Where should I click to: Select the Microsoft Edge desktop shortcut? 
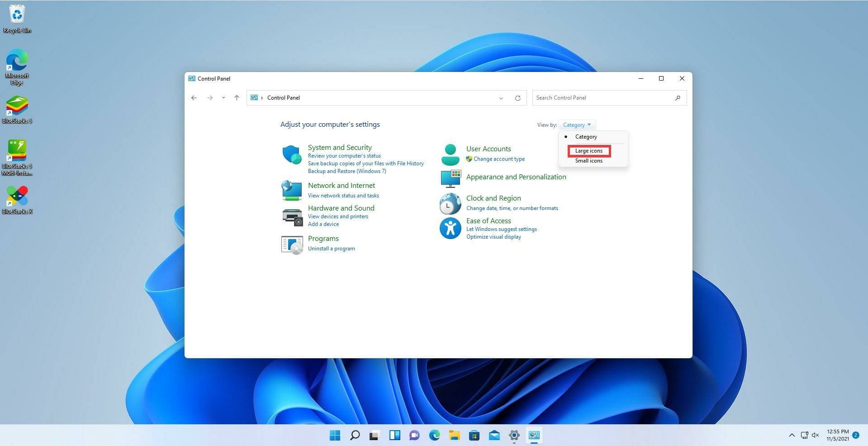click(17, 67)
